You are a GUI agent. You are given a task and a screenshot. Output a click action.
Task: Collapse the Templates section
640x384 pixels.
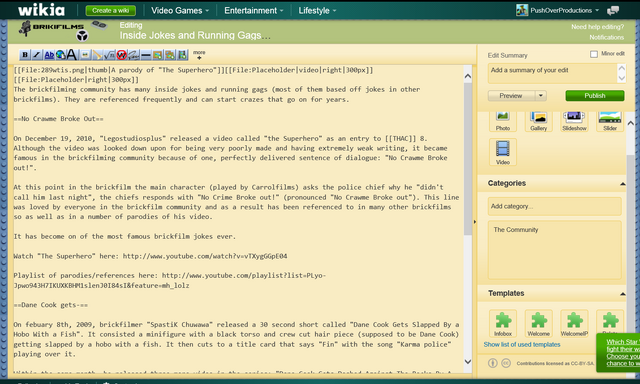click(x=622, y=294)
